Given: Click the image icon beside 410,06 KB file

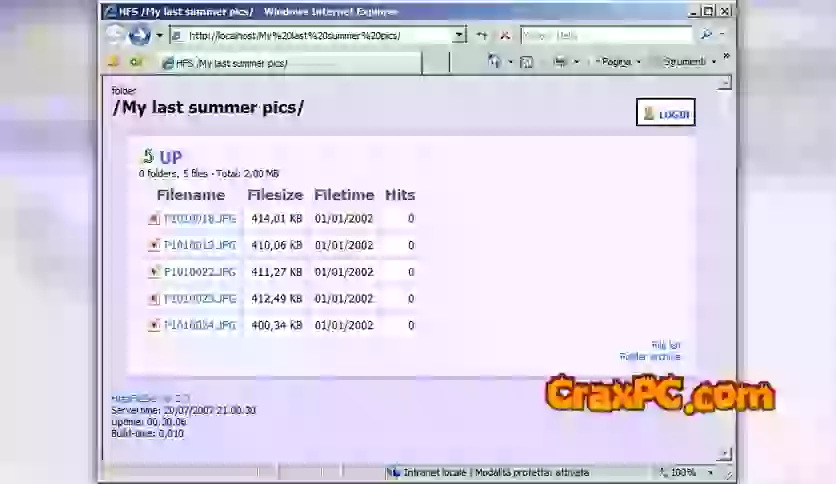Looking at the screenshot, I should click(x=154, y=245).
